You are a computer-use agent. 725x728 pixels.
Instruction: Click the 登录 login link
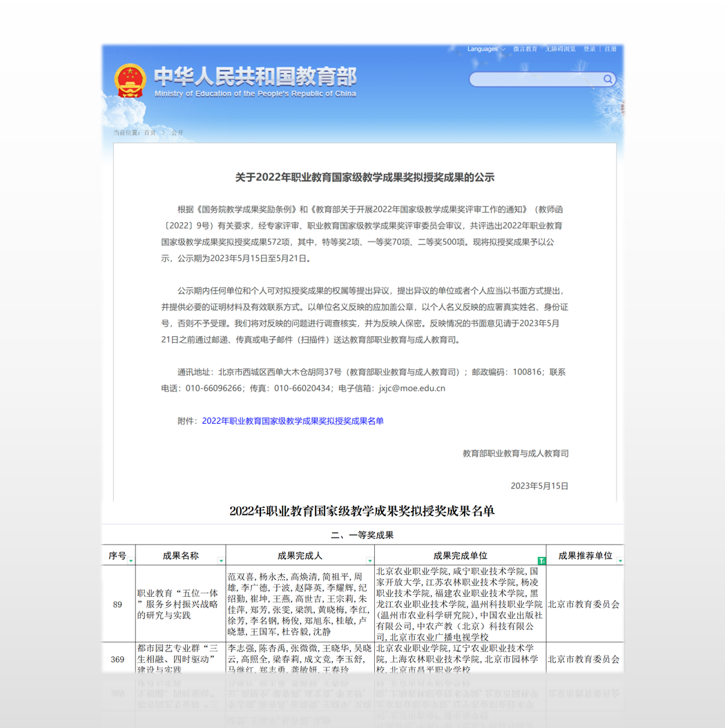coord(590,49)
